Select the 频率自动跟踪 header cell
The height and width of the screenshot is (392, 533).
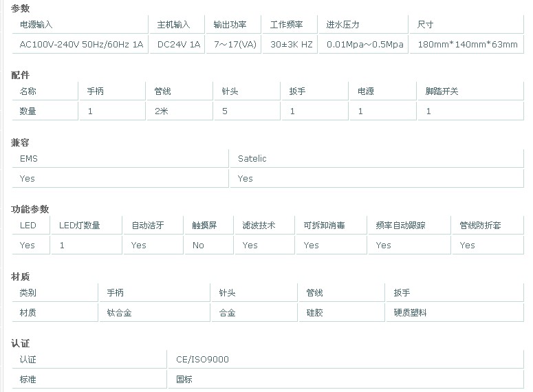(x=409, y=225)
